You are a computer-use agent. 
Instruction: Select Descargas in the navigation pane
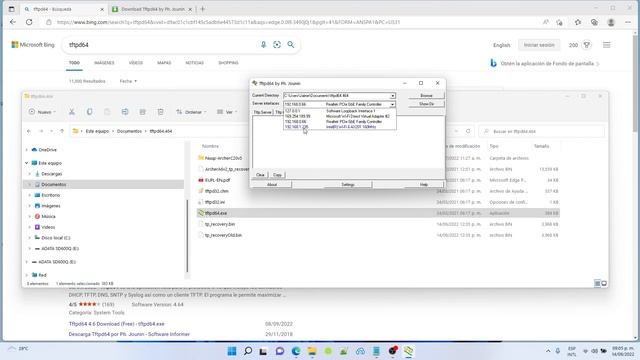coord(51,174)
